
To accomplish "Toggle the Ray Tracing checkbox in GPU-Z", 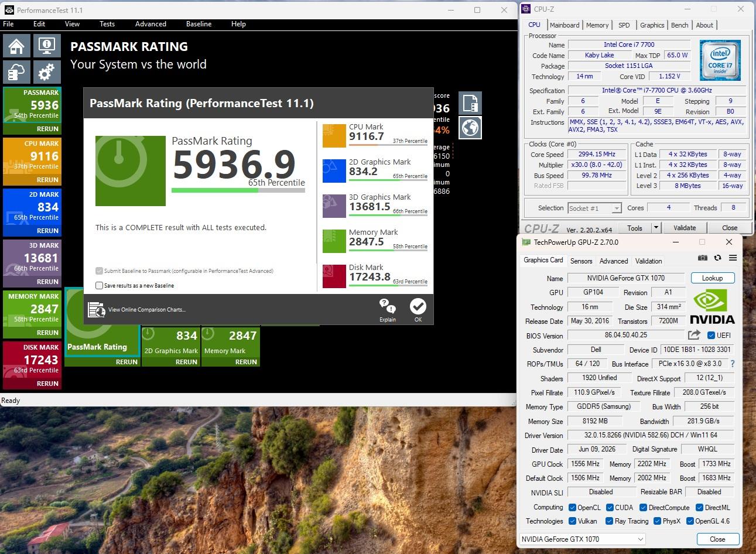I will 610,521.
